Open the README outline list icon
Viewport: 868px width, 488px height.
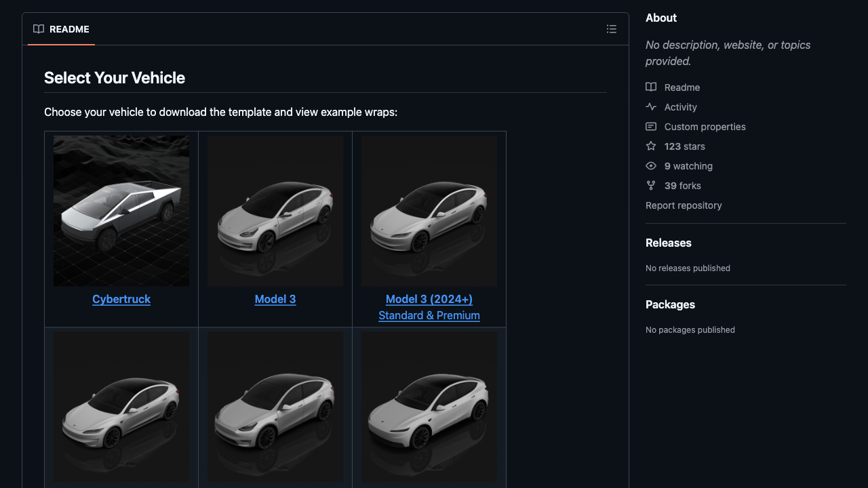[611, 29]
